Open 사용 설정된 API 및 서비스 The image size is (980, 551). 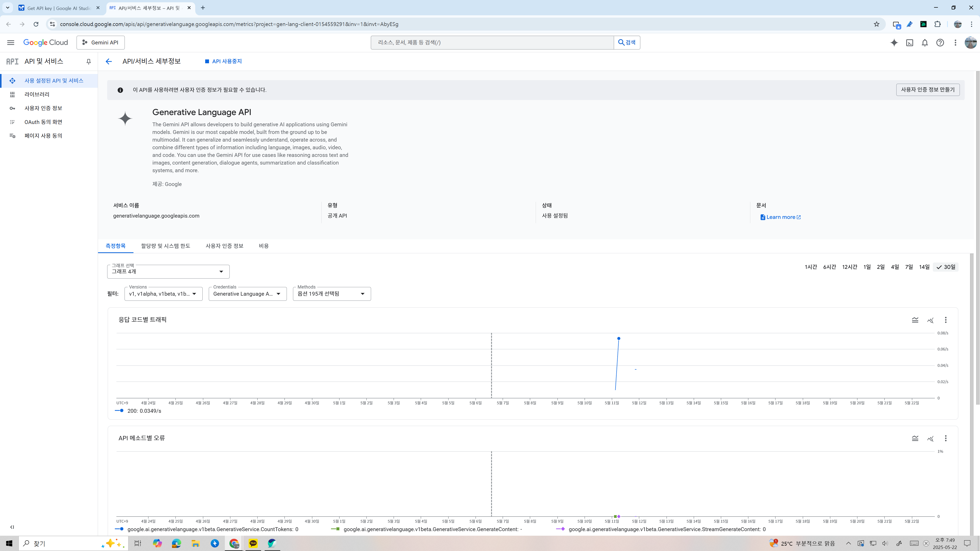(x=49, y=81)
